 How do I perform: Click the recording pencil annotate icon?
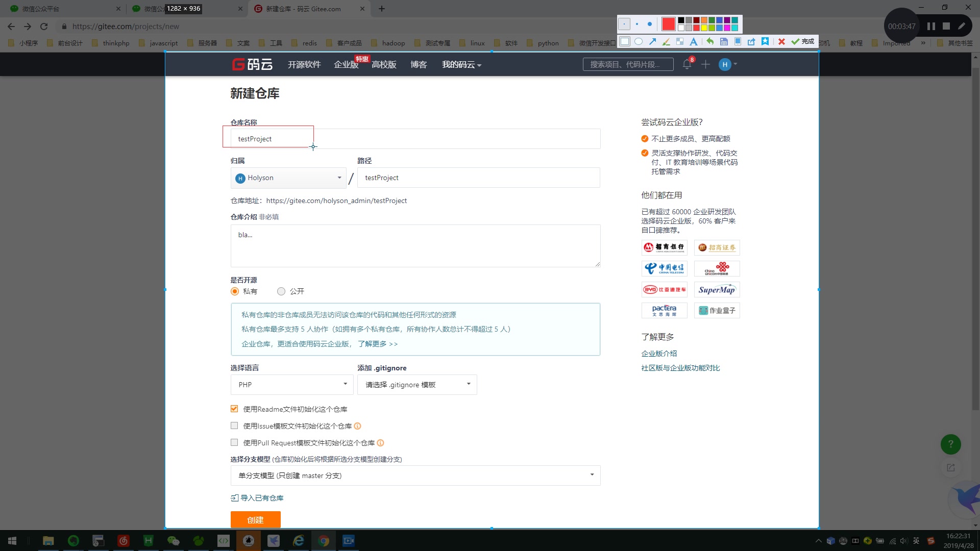[962, 26]
